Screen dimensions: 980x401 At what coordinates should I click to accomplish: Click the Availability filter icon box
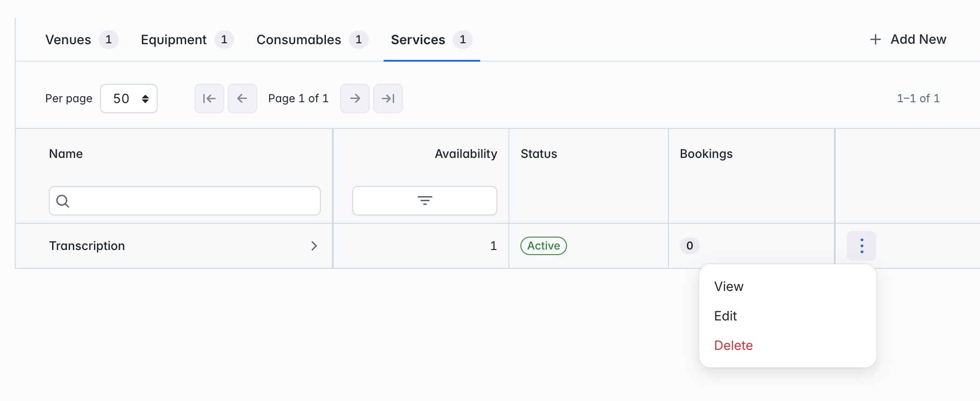click(425, 201)
